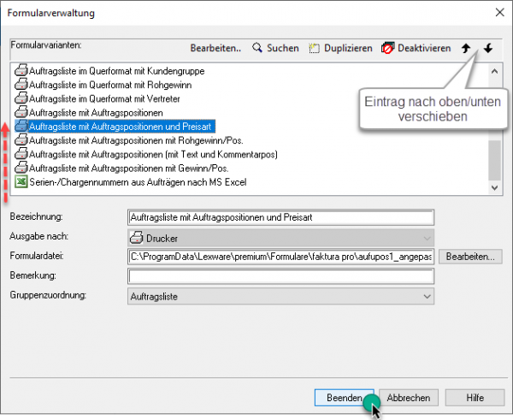Click the empty Bemerkung field
This screenshot has height=420, width=513.
(280, 276)
